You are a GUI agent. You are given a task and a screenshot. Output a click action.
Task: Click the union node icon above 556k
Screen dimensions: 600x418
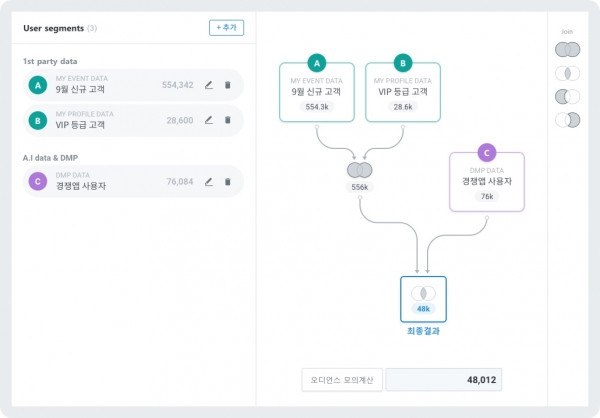point(360,170)
